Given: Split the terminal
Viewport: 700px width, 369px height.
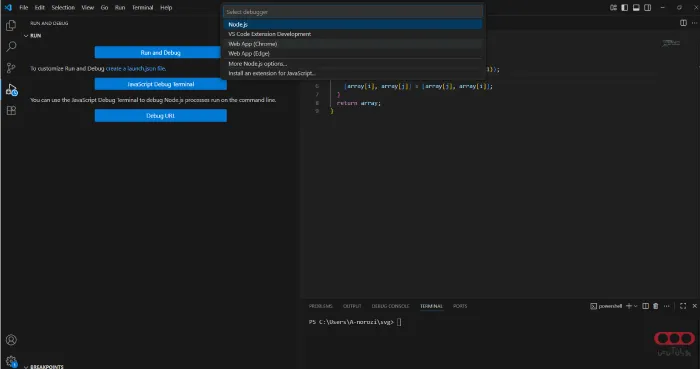Looking at the screenshot, I should pos(646,306).
